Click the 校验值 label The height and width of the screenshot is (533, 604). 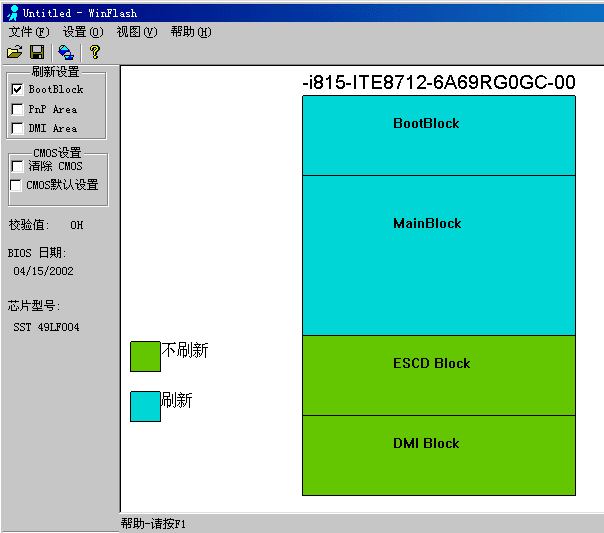point(29,225)
